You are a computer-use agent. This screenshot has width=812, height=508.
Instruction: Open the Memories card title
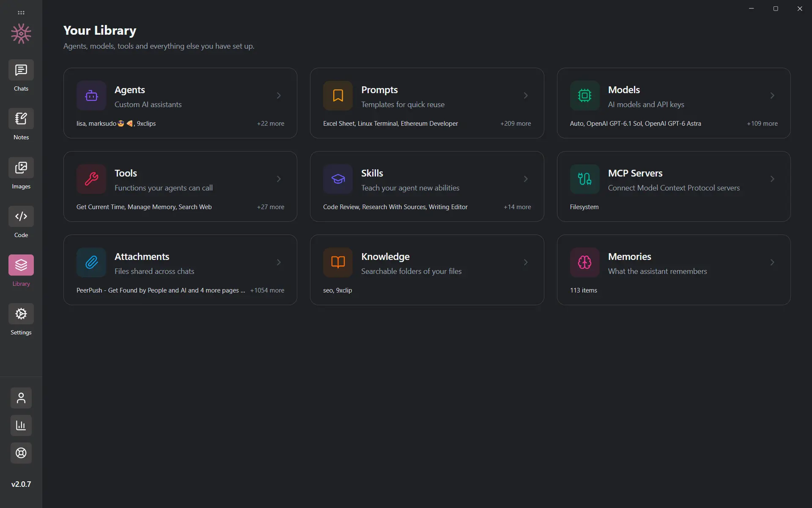629,257
